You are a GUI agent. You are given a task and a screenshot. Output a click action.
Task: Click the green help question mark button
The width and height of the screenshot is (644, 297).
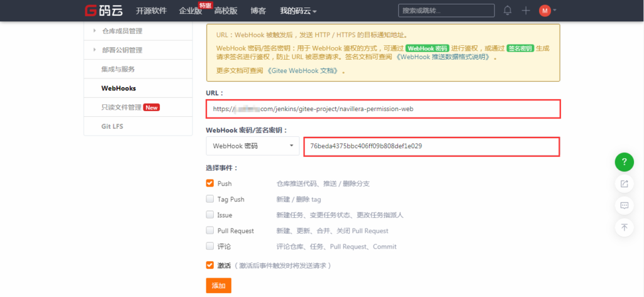(x=624, y=161)
